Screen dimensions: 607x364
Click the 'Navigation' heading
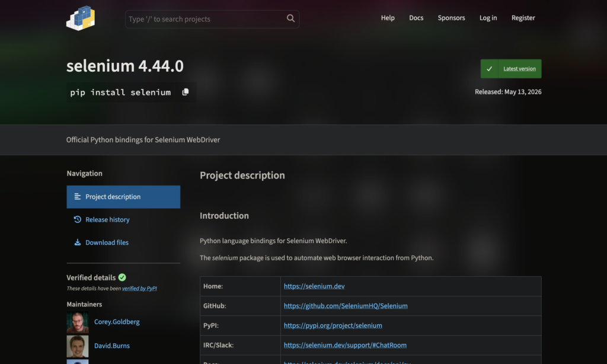click(84, 174)
